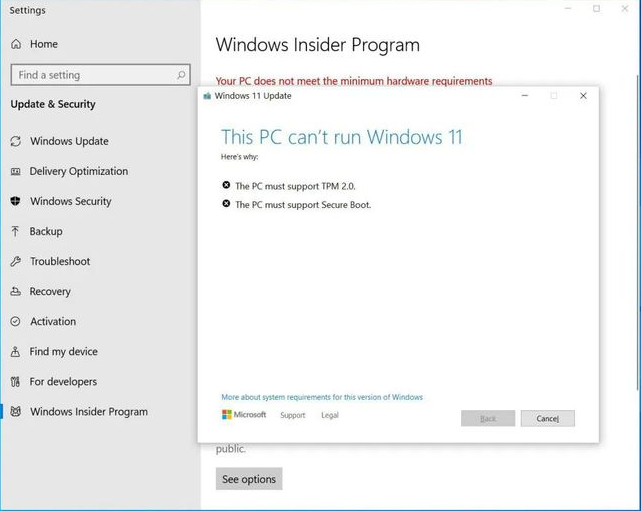Screen dimensions: 641x511
Task: Close the Windows 11 Update dialog
Action: pos(583,96)
